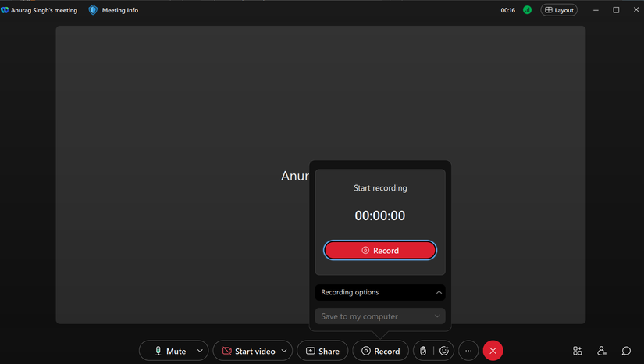Open the Chat panel
Viewport: 644px width, 364px height.
coord(626,352)
